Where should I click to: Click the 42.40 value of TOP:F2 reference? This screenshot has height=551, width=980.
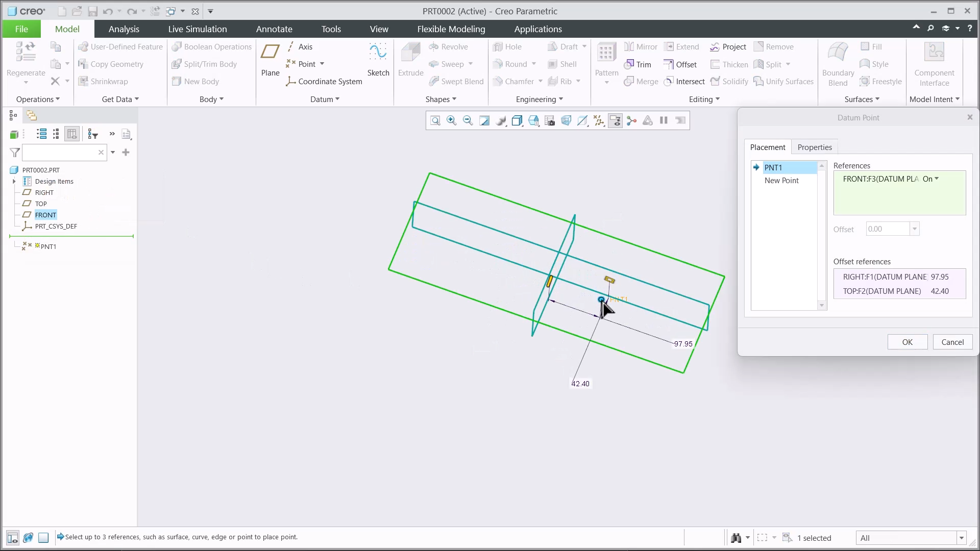click(x=939, y=291)
